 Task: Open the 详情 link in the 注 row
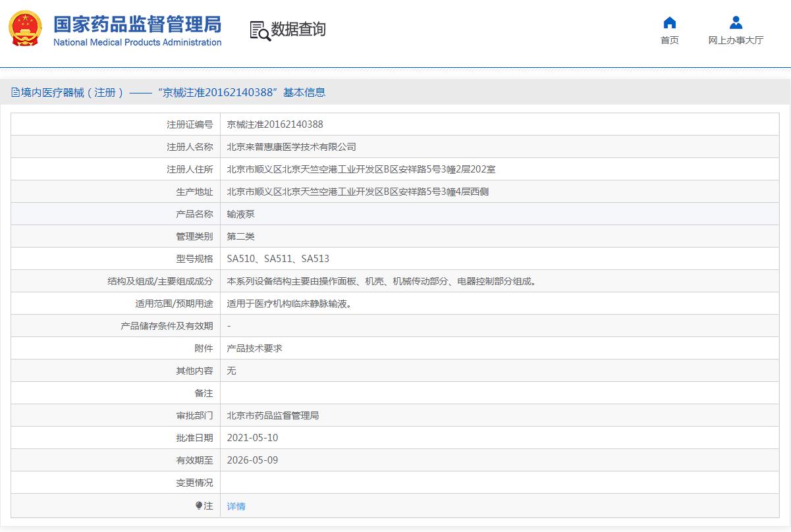(236, 506)
